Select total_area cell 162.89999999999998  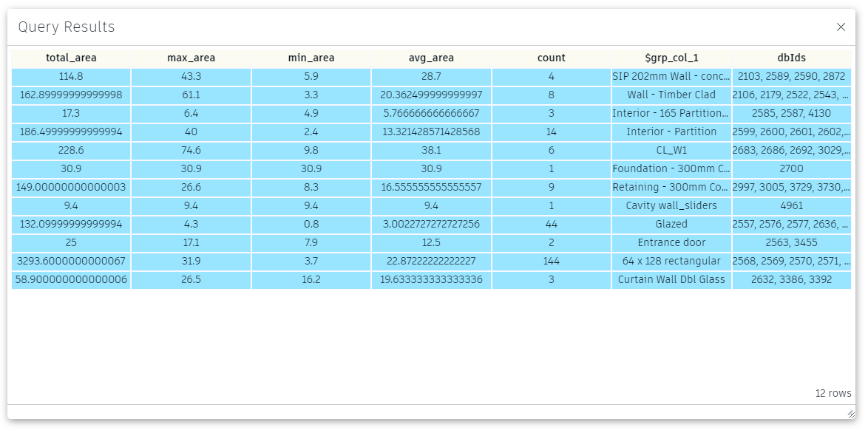click(71, 95)
